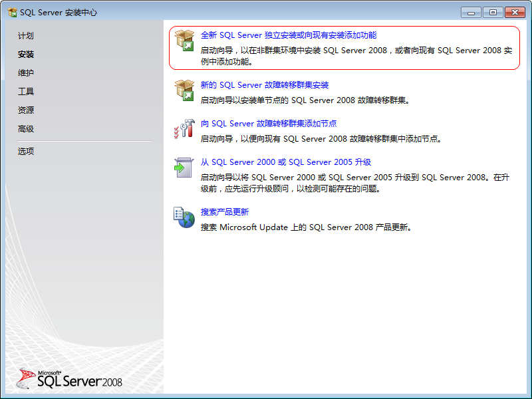Viewport: 532px width, 399px height.
Task: Click the SQL Server title bar icon
Action: pyautogui.click(x=12, y=13)
